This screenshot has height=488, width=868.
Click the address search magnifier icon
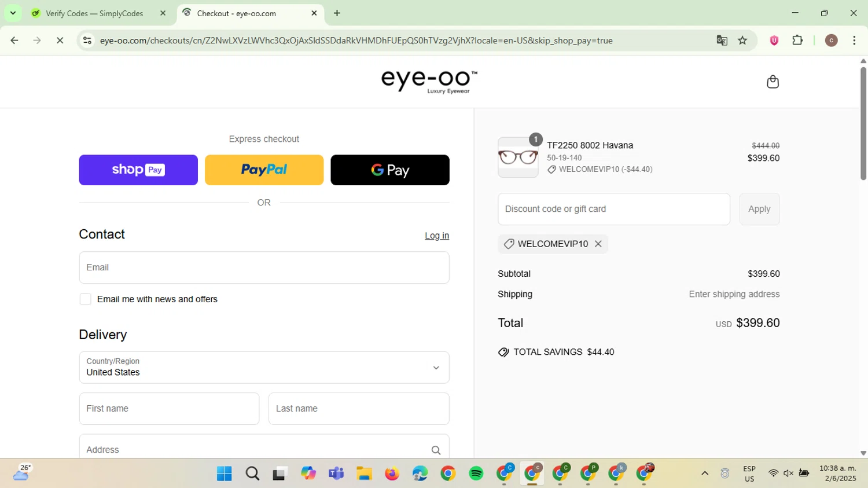[436, 450]
